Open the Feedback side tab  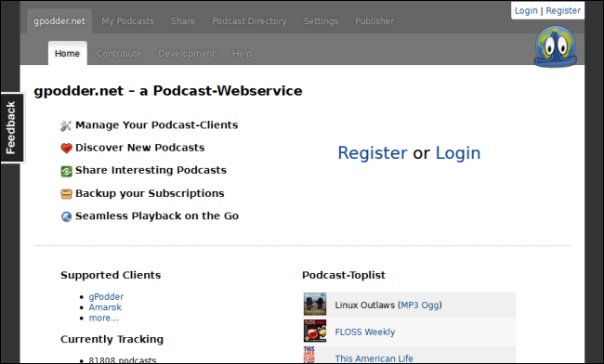click(11, 128)
